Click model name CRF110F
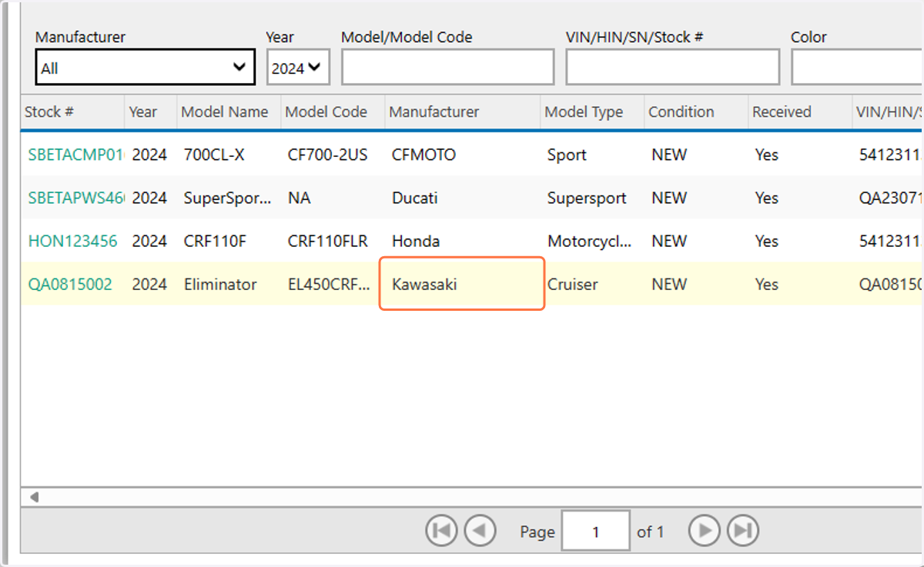Viewport: 924px width, 567px height. [x=215, y=241]
